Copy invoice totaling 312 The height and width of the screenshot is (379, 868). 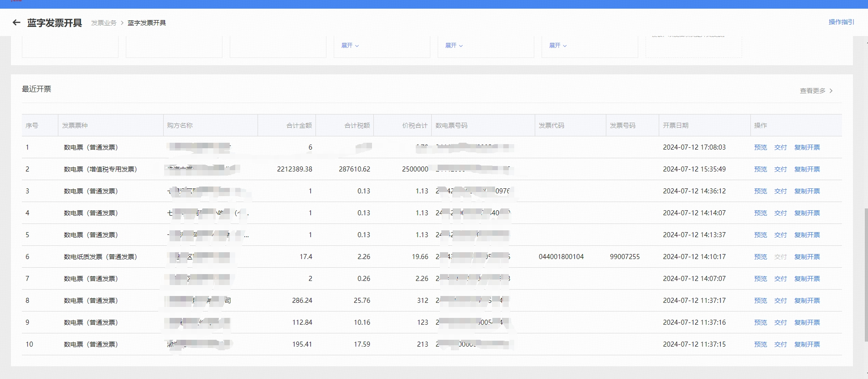pos(807,301)
